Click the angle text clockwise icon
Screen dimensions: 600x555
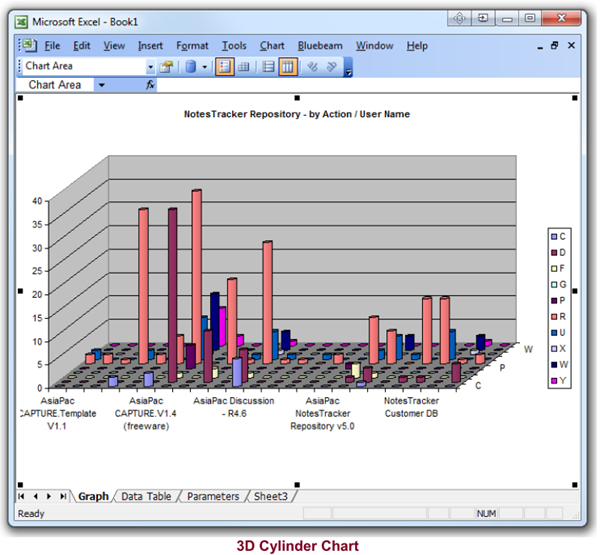click(311, 66)
